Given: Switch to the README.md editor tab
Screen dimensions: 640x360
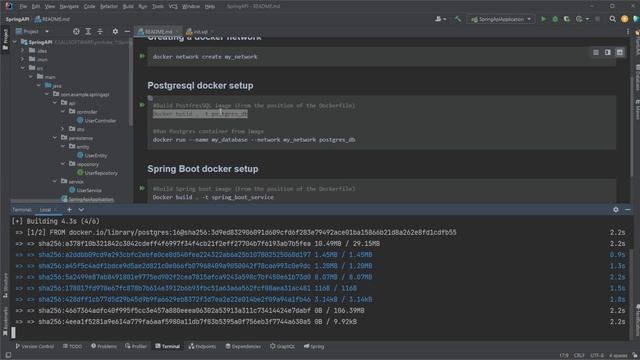Looking at the screenshot, I should pos(158,31).
